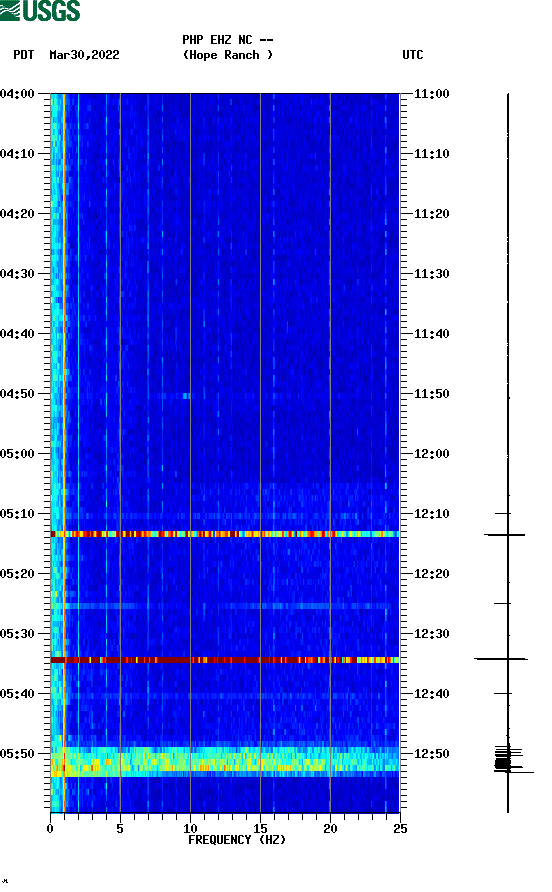This screenshot has height=892, width=552.
Task: Click the '05:20' PDT time label
Action: (17, 574)
